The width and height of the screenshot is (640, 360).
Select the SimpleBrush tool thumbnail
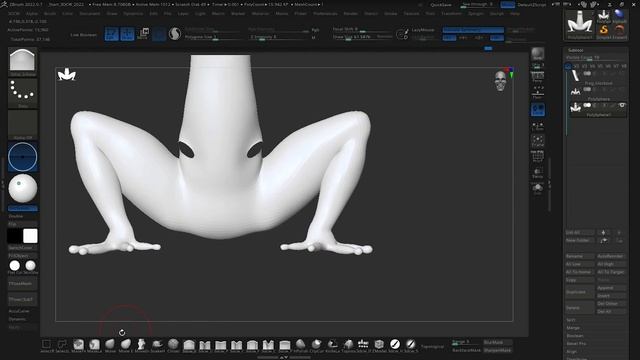[604, 30]
